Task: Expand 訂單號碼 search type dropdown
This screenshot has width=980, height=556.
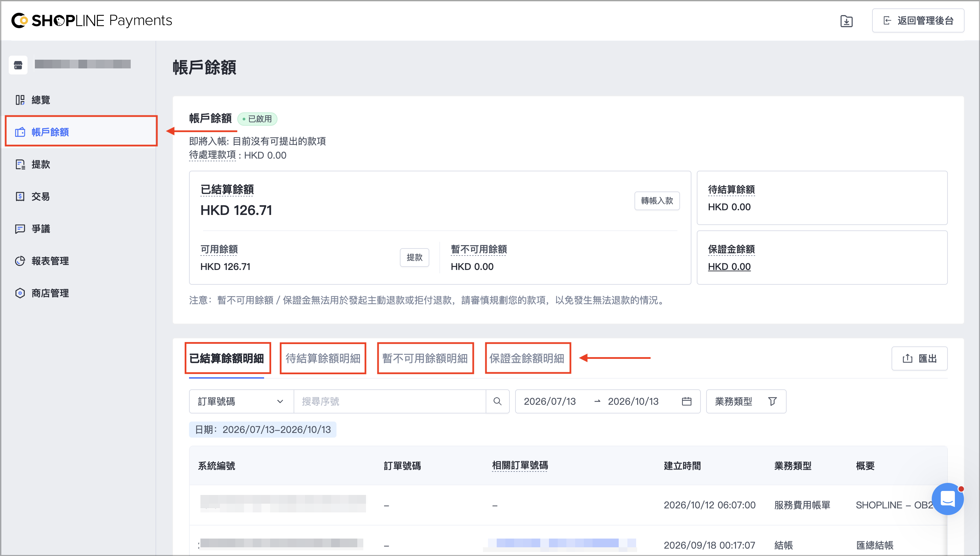Action: pos(241,401)
